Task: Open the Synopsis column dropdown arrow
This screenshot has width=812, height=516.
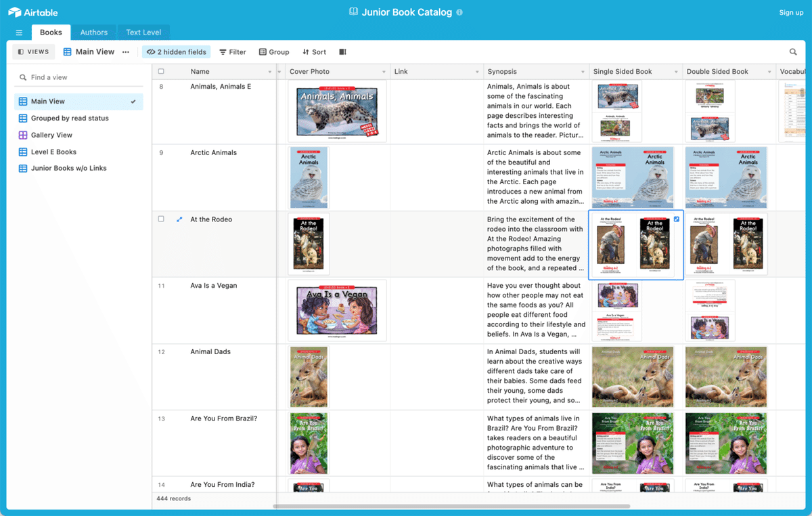Action: pyautogui.click(x=583, y=72)
